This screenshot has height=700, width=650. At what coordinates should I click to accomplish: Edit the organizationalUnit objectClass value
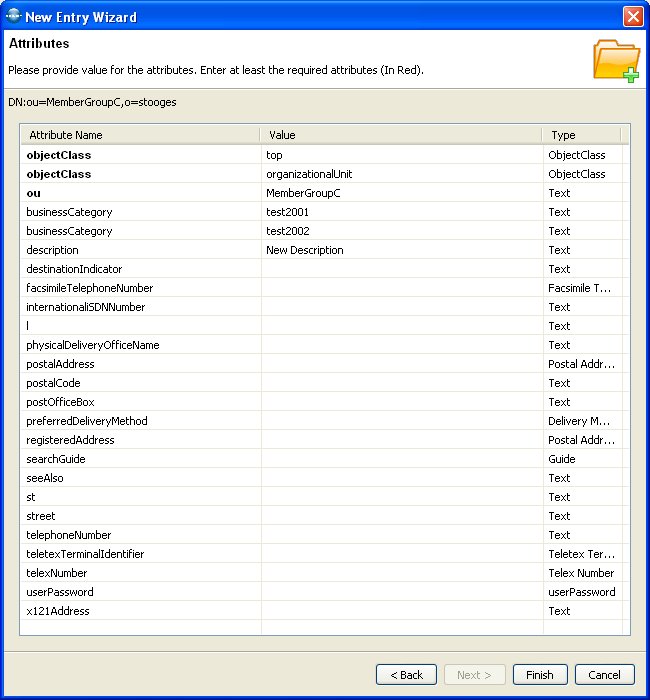pos(400,174)
